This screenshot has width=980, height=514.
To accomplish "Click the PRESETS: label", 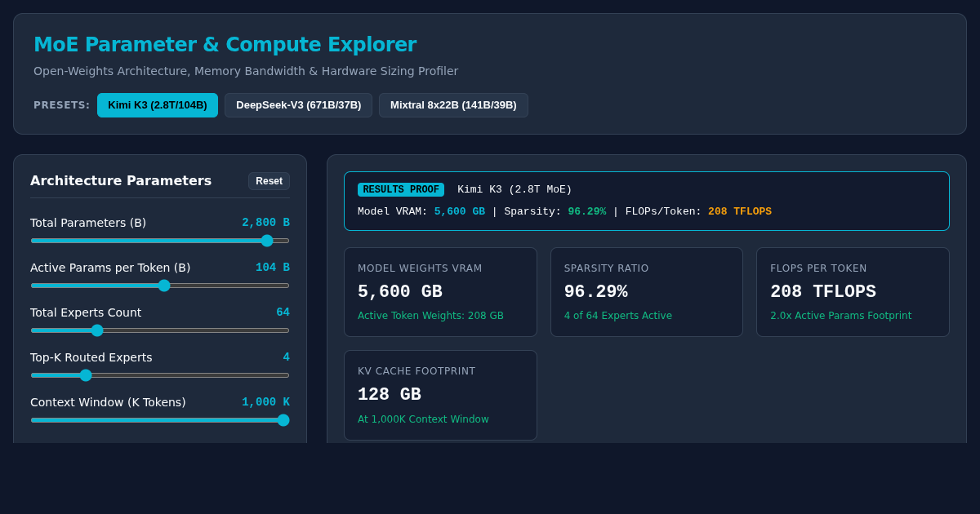I will (62, 105).
